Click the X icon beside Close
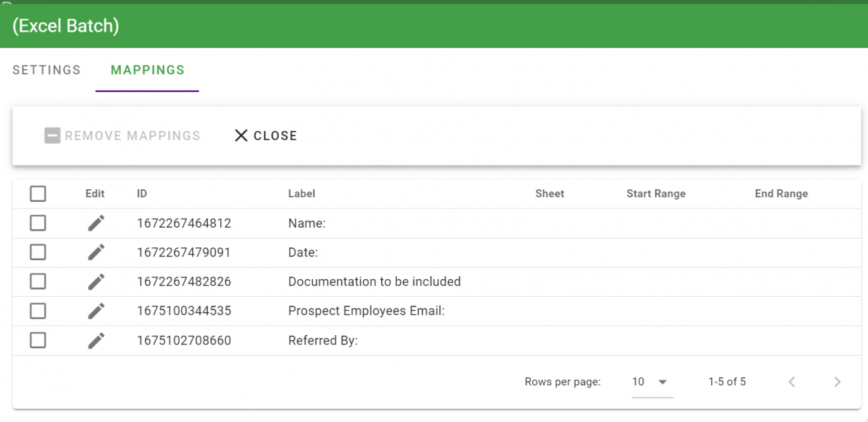 (x=241, y=136)
